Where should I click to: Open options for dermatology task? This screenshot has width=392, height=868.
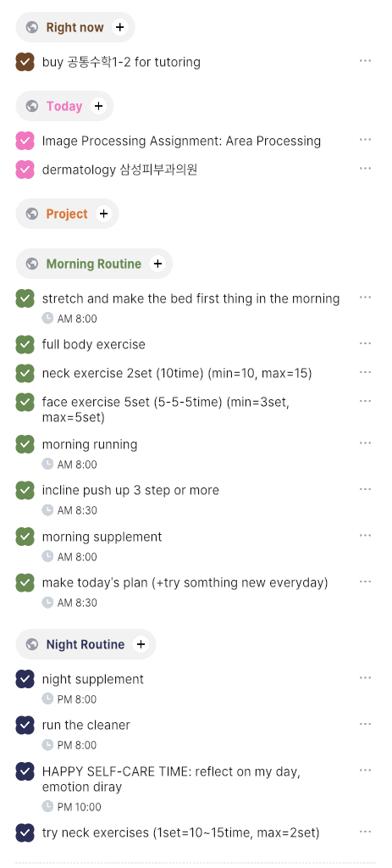click(x=365, y=168)
